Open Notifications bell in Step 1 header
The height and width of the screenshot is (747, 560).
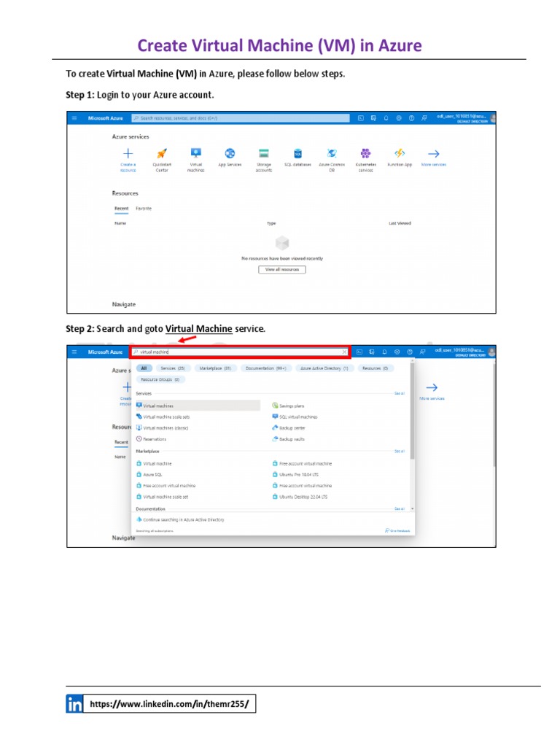(386, 118)
